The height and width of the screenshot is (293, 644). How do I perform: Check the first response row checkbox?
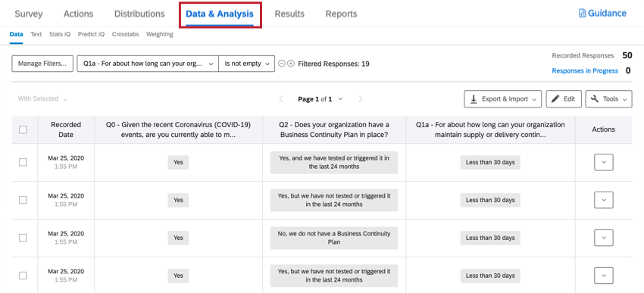pos(23,162)
